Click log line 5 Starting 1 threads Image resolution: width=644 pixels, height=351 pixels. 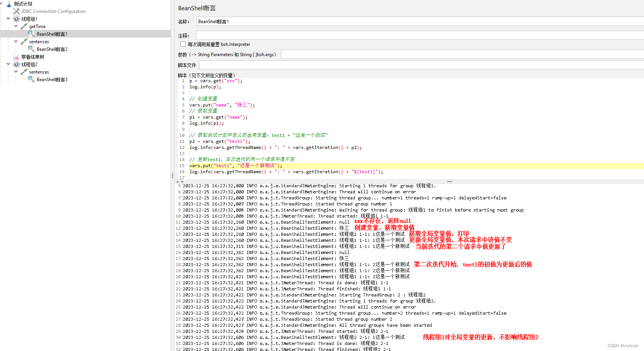coord(309,186)
